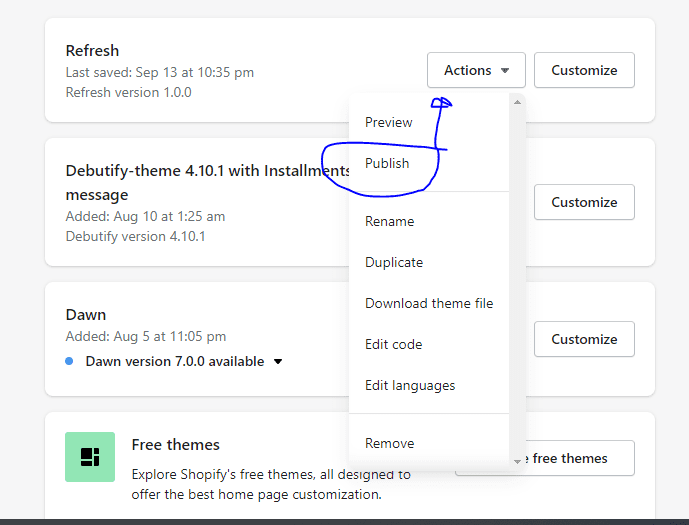The width and height of the screenshot is (689, 525).
Task: Click the Debutify-theme 4.10.1 title text
Action: [208, 182]
